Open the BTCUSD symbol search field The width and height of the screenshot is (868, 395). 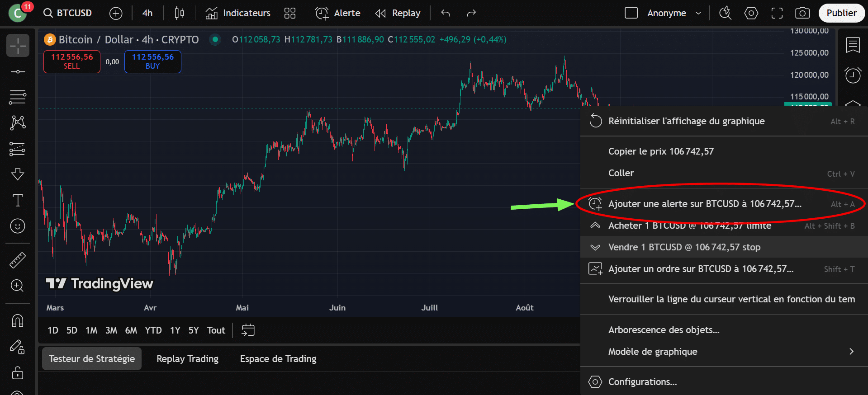tap(68, 13)
